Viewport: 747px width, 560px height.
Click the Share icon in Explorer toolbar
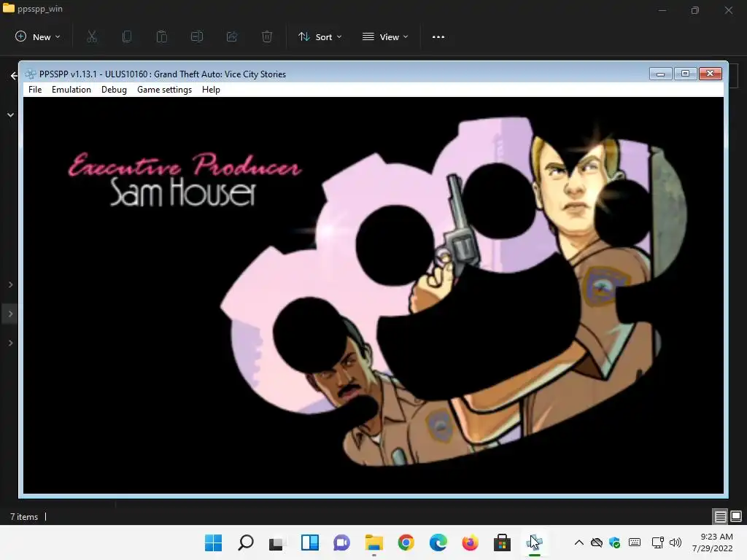point(232,36)
